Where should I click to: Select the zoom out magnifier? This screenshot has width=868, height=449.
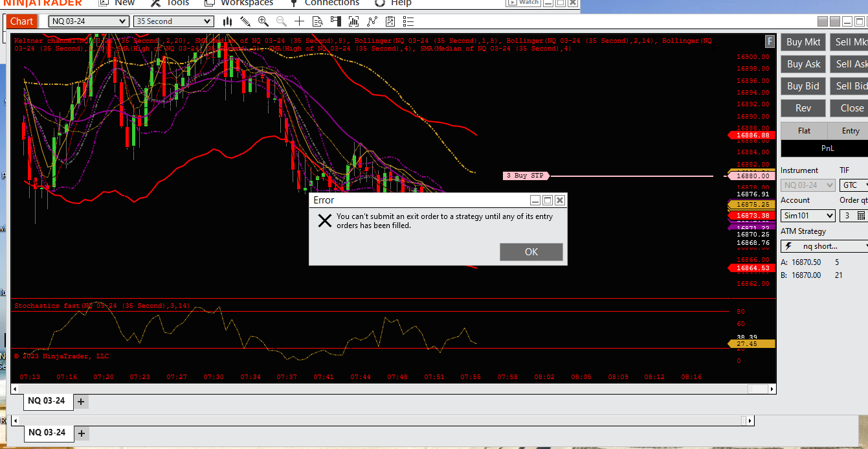point(282,21)
